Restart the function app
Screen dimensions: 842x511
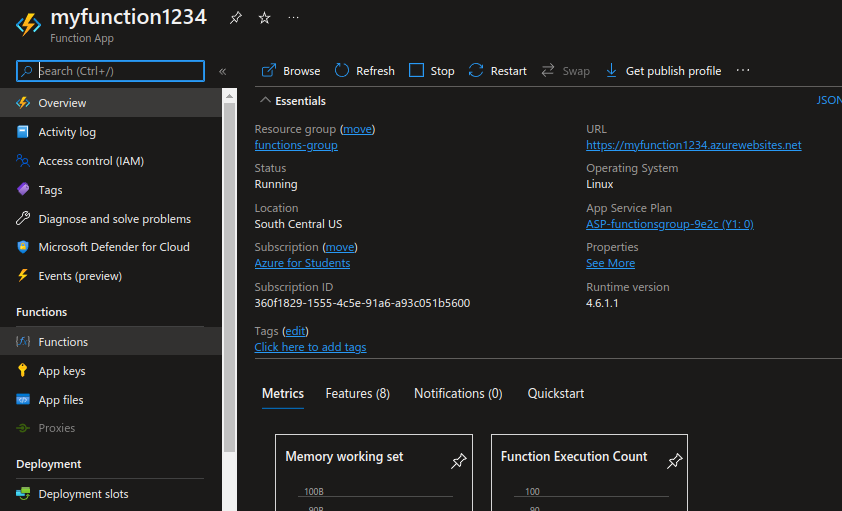pos(497,71)
